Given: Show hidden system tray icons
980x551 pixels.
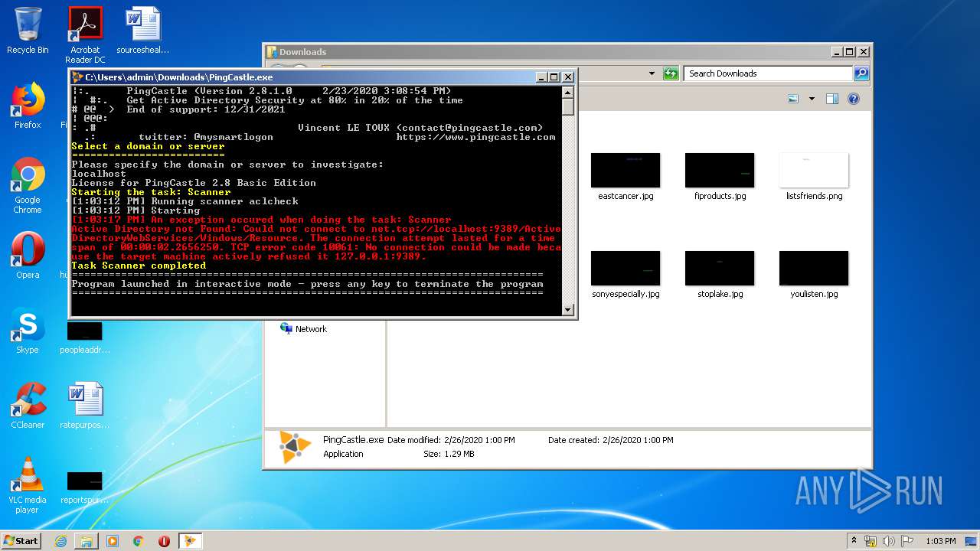Looking at the screenshot, I should click(x=854, y=541).
